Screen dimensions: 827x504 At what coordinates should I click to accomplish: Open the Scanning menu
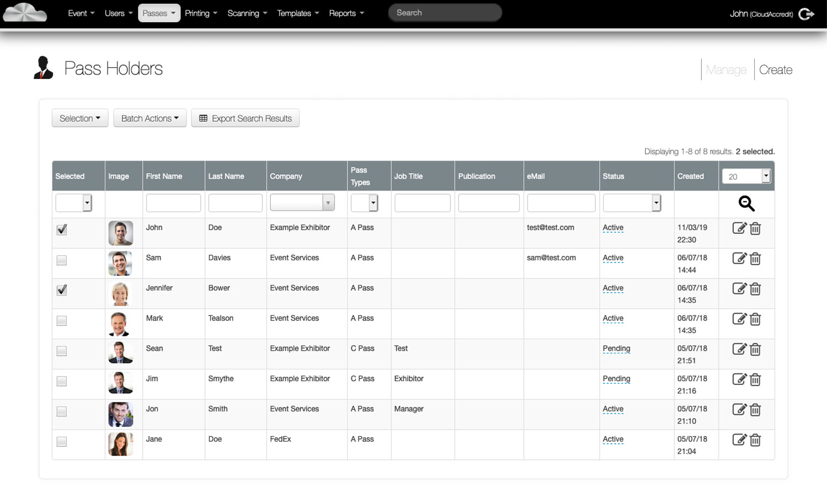(x=247, y=13)
